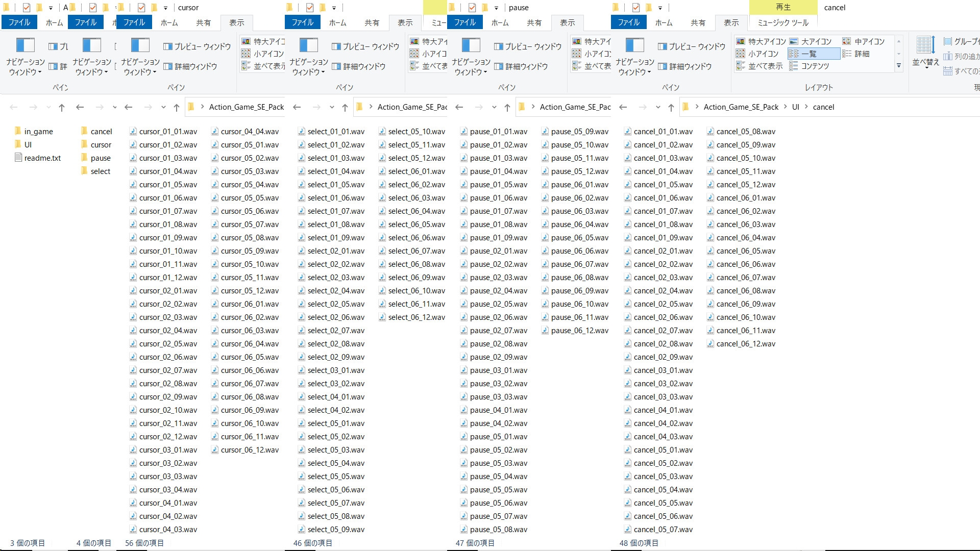Open recent locations chevron in cancel window
Image resolution: width=980 pixels, height=551 pixels.
pyautogui.click(x=658, y=107)
